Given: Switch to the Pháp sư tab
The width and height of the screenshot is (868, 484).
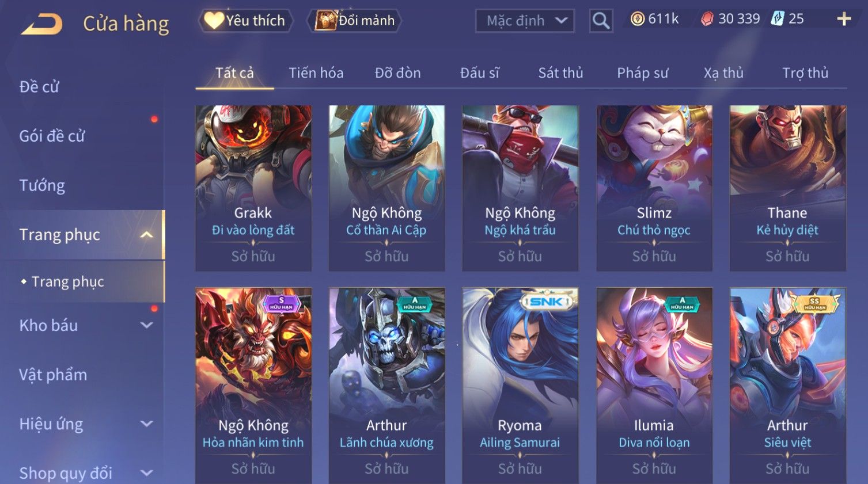Looking at the screenshot, I should pyautogui.click(x=642, y=73).
